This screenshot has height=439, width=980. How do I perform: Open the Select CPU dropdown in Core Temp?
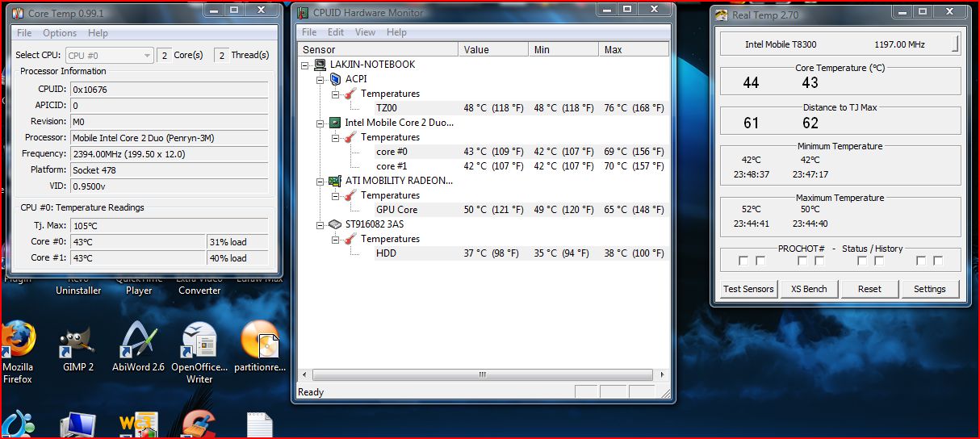pyautogui.click(x=109, y=56)
